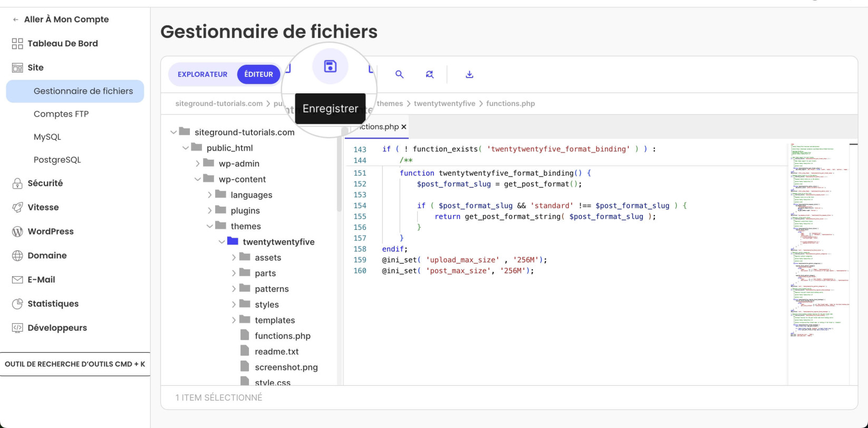Go to Tableau De Bord
This screenshot has height=428, width=868.
(63, 43)
